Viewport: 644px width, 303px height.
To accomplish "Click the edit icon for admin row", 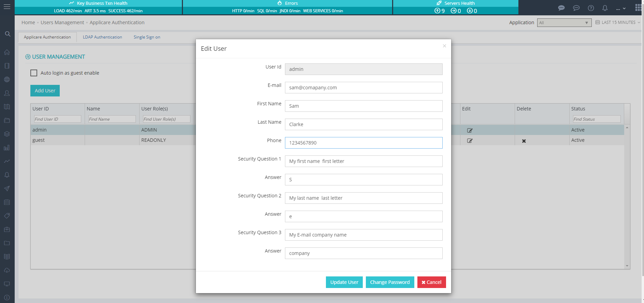I will (470, 130).
